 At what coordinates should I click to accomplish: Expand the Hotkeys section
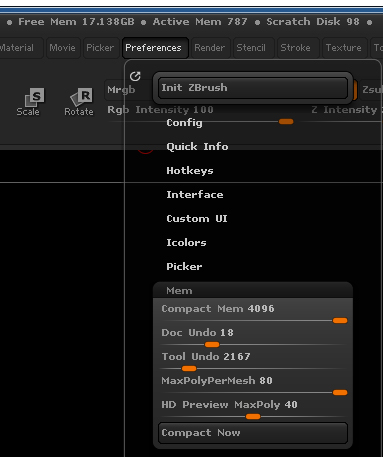[x=190, y=171]
